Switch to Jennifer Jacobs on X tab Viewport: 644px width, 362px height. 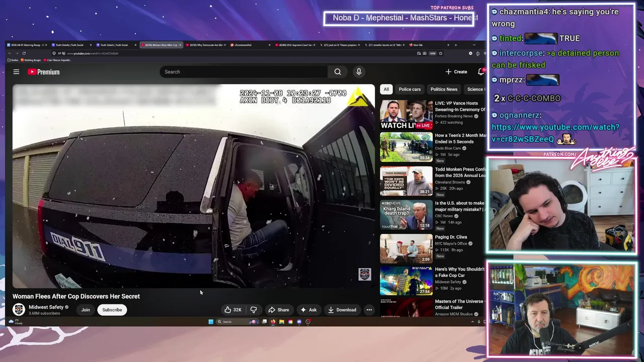(x=385, y=45)
